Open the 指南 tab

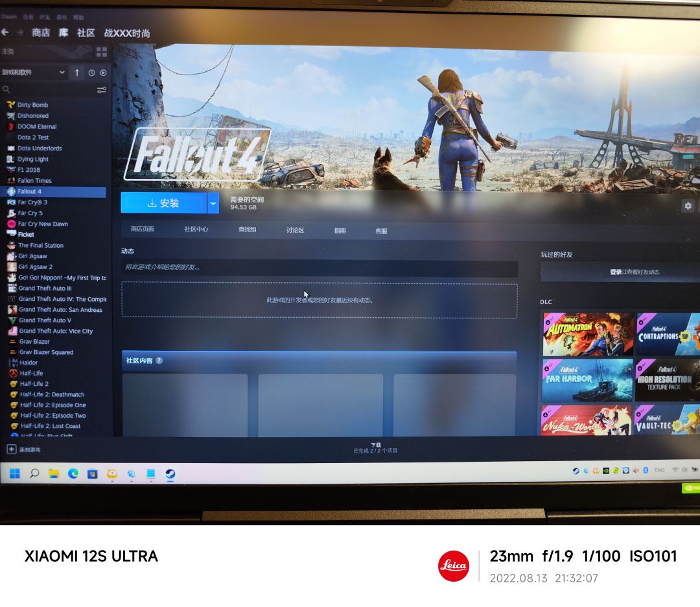coord(340,230)
